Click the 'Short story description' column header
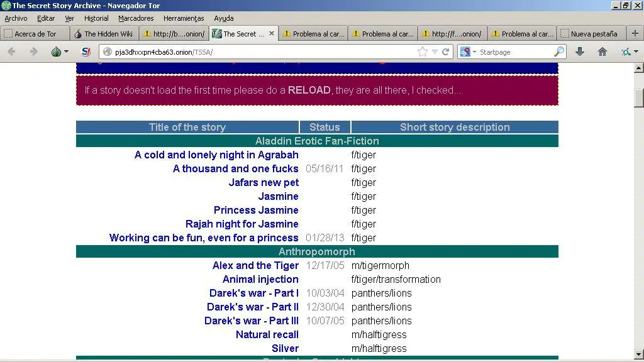Screen dimensions: 644x362 [455, 127]
